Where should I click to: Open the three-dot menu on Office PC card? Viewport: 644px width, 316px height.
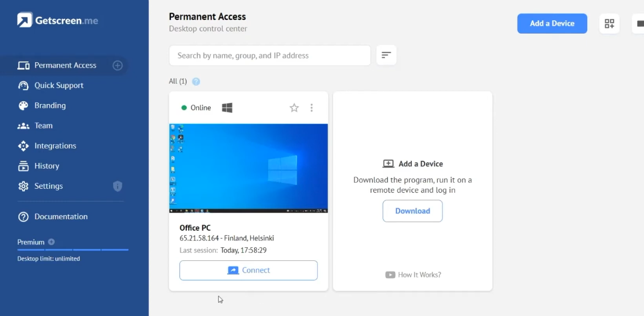coord(312,108)
